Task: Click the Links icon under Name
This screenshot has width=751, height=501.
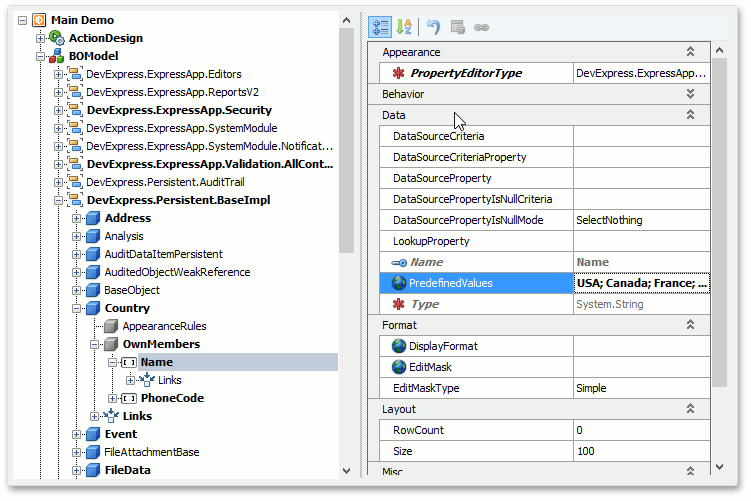Action: 147,380
